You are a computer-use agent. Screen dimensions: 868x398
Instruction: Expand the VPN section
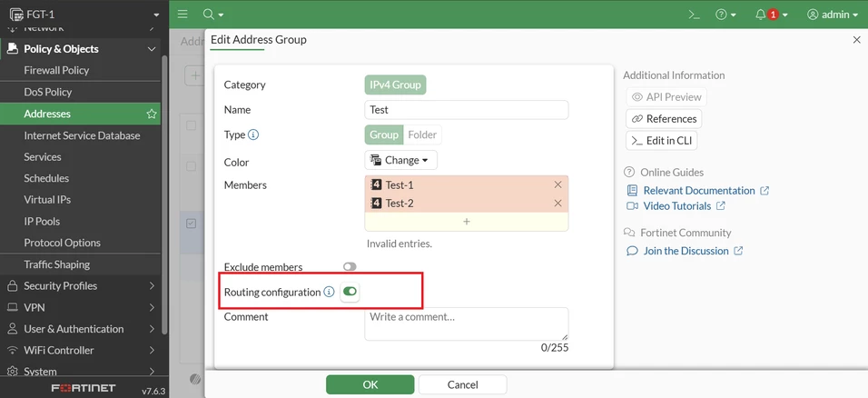click(x=151, y=307)
